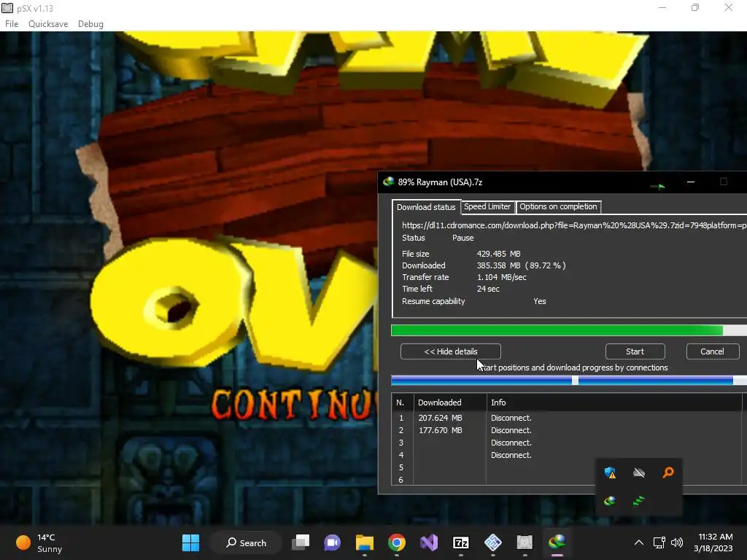Open the Quicksave menu in pSX

pos(48,24)
